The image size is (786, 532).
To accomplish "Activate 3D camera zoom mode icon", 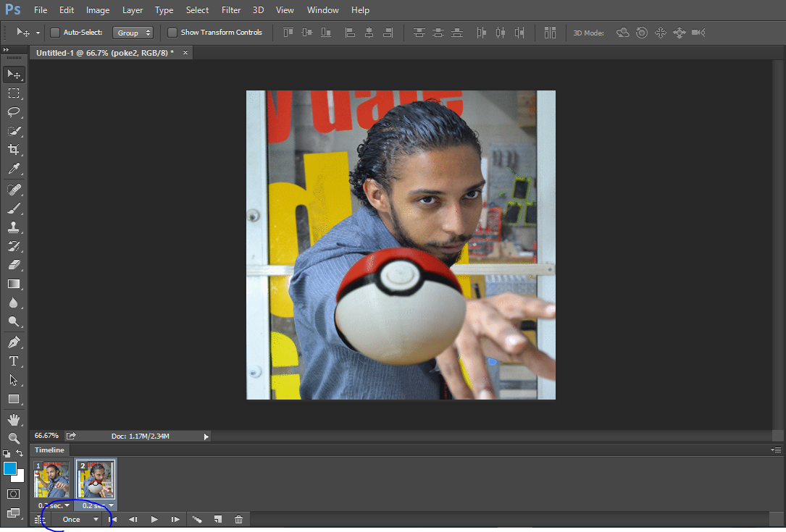I will point(698,33).
